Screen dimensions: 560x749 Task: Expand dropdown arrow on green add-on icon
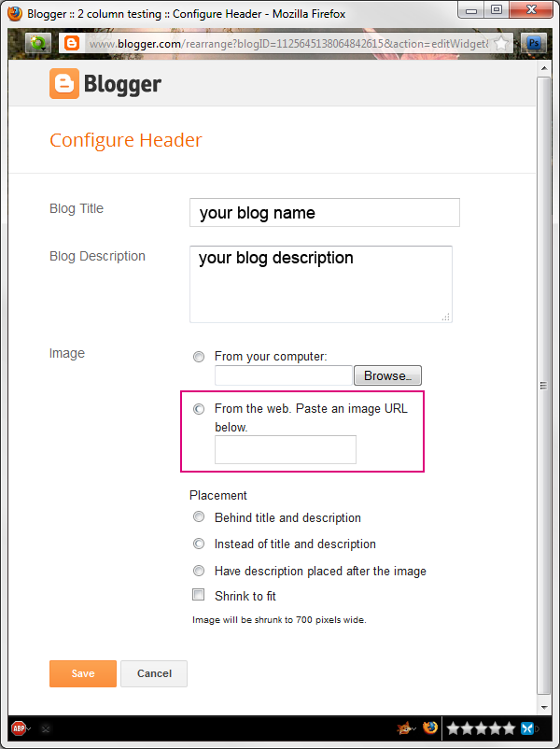[x=44, y=49]
